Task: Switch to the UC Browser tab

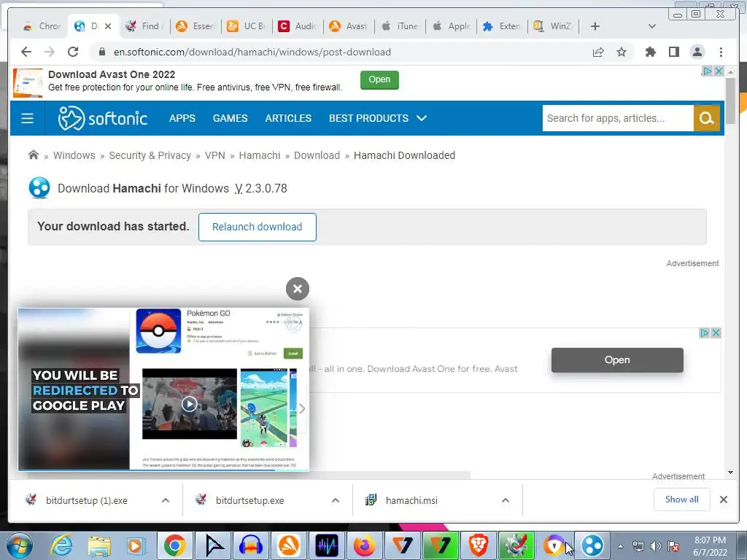Action: 247,26
